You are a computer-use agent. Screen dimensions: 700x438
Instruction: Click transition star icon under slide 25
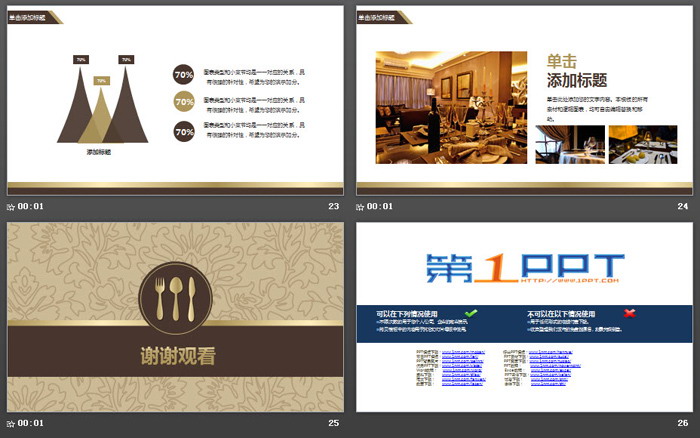[11, 423]
